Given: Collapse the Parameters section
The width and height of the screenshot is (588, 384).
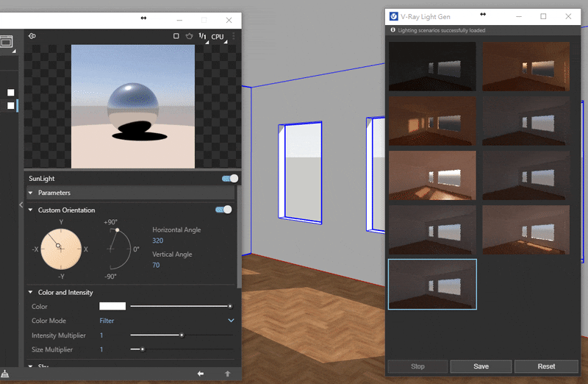Looking at the screenshot, I should pos(30,193).
